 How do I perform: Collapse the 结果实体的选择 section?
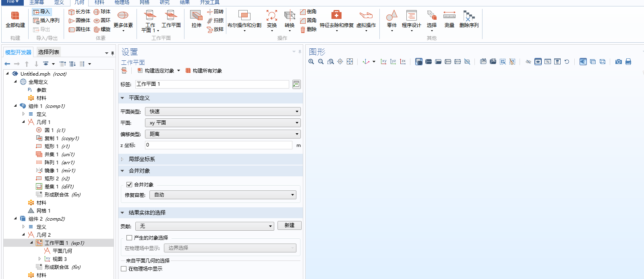[x=122, y=213]
